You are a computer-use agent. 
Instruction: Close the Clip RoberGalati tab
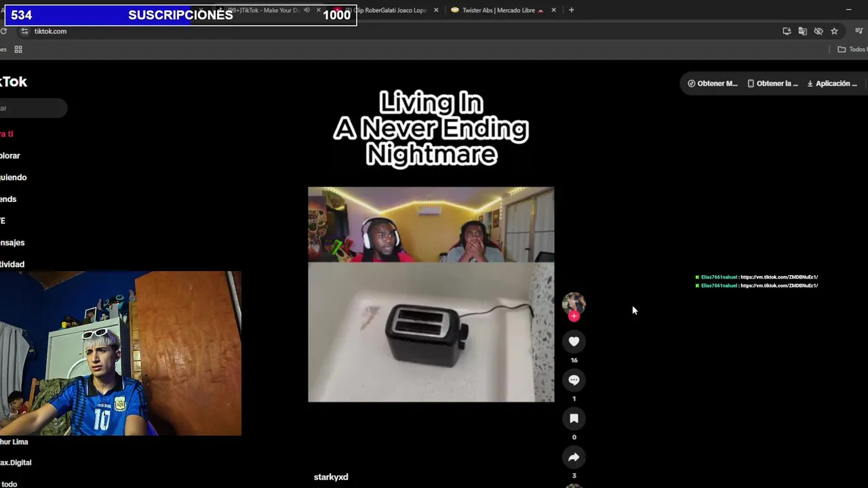coord(436,10)
